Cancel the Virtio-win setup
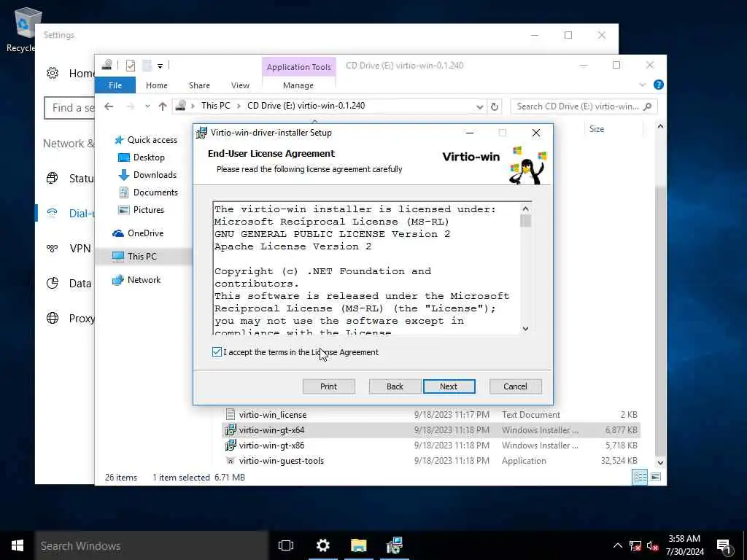Viewport: 747px width, 560px height. [515, 386]
